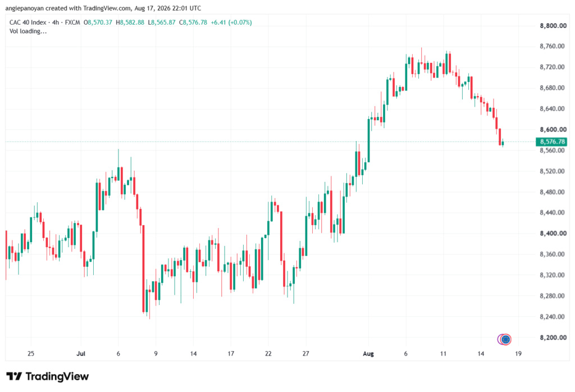Click the TradingView logo at bottom left

47,377
